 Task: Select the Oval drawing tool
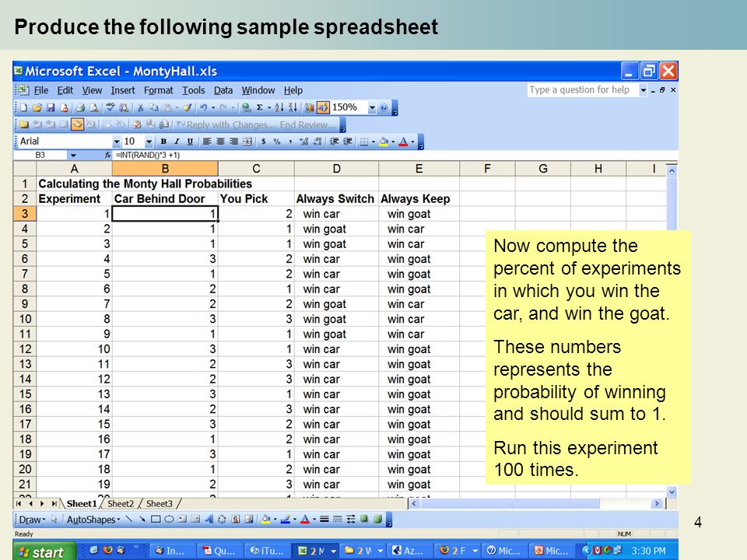tap(169, 519)
